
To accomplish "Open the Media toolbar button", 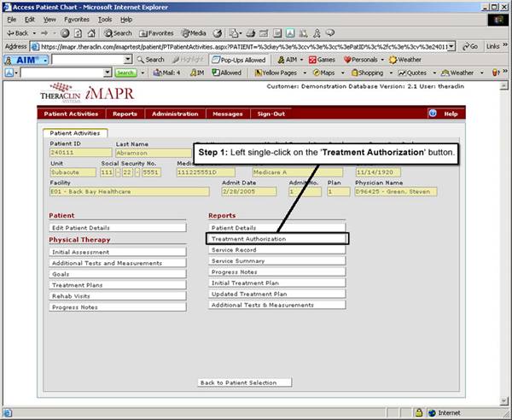I will pos(193,32).
